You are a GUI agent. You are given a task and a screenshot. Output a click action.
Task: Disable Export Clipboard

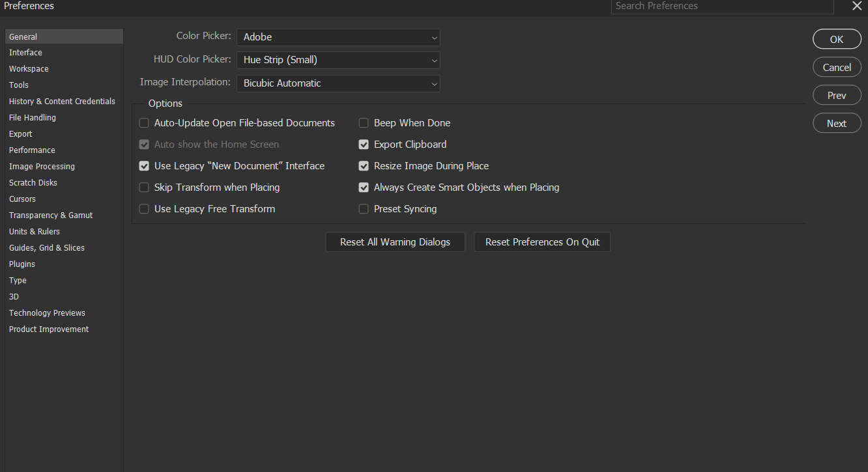coord(363,144)
